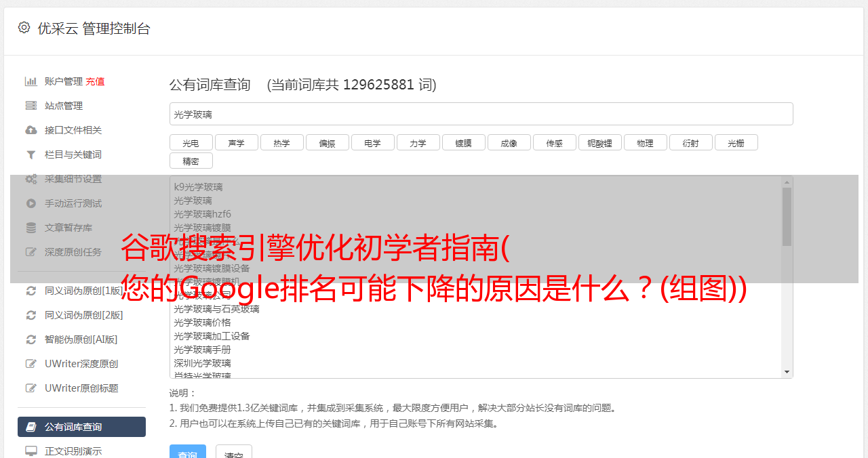The image size is (868, 458).
Task: Select 光学玻璃hzf6 in the results list
Action: point(202,214)
